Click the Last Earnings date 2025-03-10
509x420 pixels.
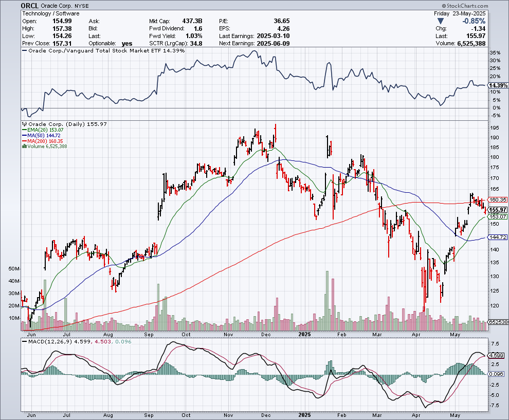point(273,36)
